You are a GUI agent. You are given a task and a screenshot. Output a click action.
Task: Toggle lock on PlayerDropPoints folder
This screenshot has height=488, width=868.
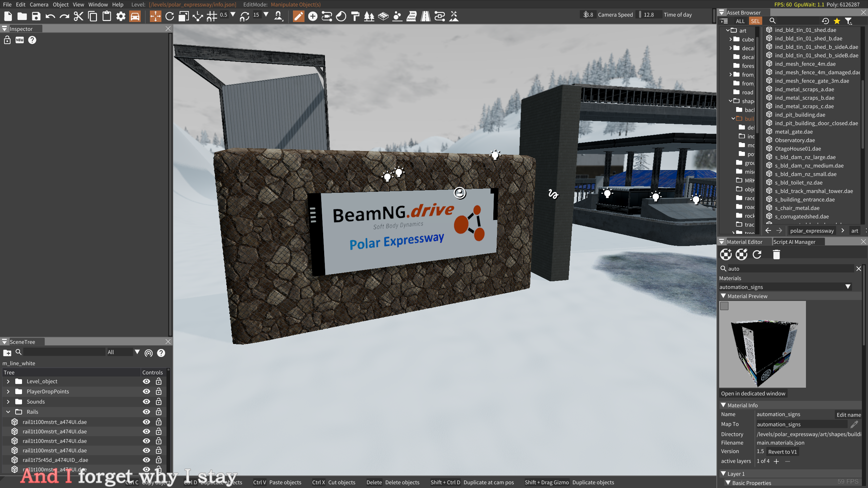point(158,391)
